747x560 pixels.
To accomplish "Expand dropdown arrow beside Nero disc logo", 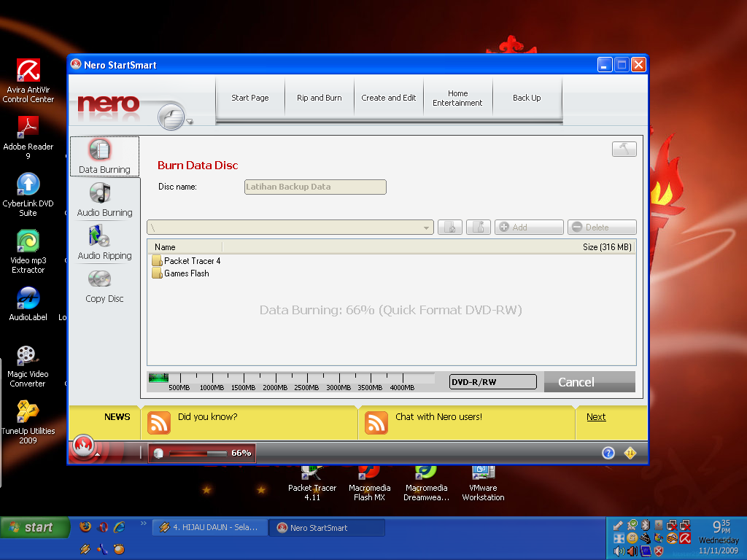I will tap(190, 122).
